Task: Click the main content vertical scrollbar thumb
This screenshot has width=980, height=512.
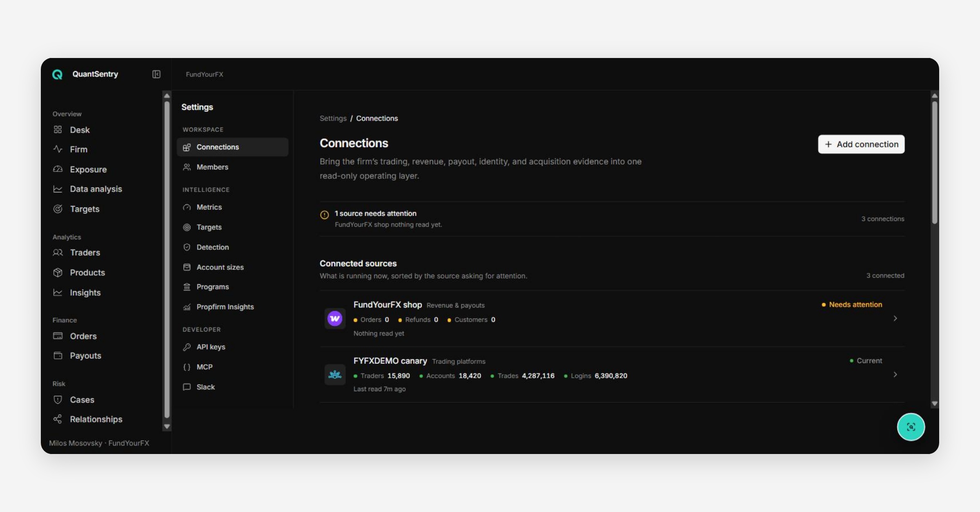Action: click(x=934, y=163)
